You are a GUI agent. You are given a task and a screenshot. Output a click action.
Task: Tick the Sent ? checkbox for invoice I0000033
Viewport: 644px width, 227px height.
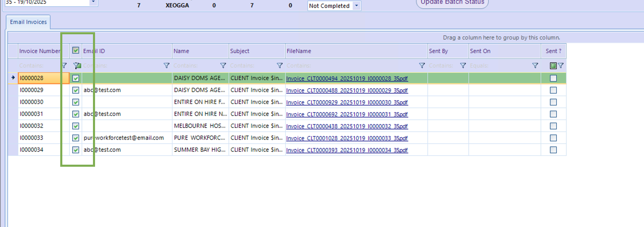tap(553, 138)
